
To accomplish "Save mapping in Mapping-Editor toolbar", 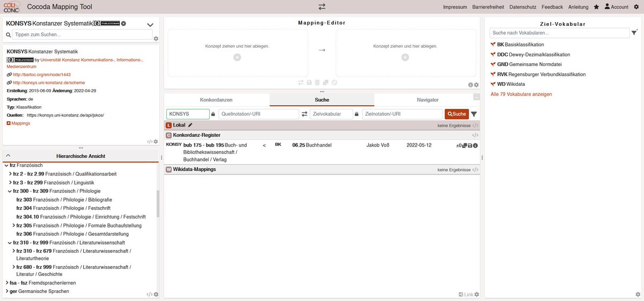I will (x=309, y=83).
